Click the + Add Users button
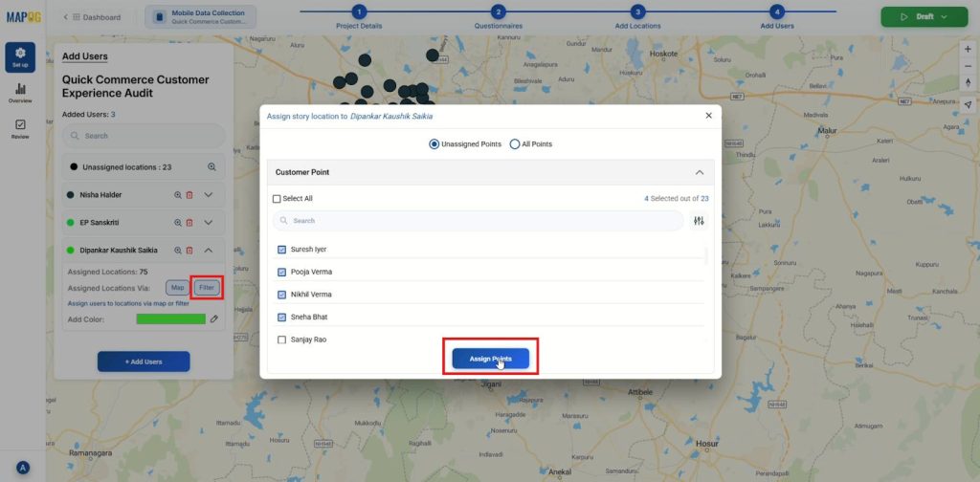This screenshot has width=980, height=482. point(144,361)
